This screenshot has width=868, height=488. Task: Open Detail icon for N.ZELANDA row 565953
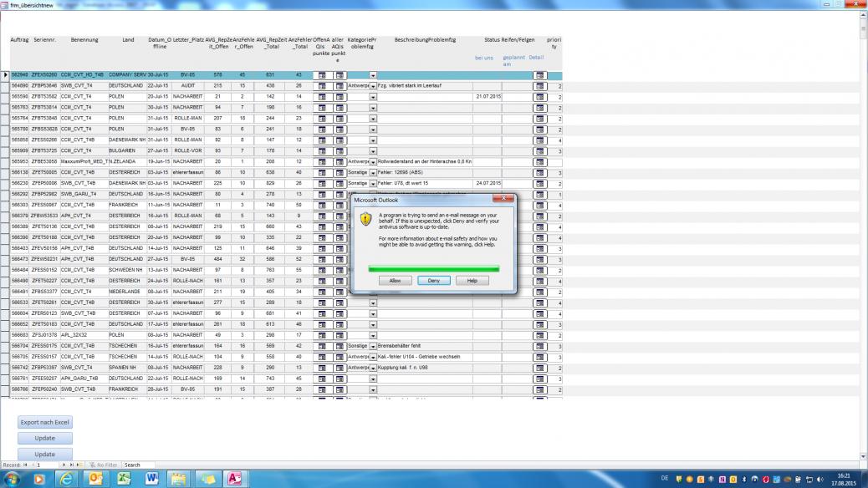[539, 162]
